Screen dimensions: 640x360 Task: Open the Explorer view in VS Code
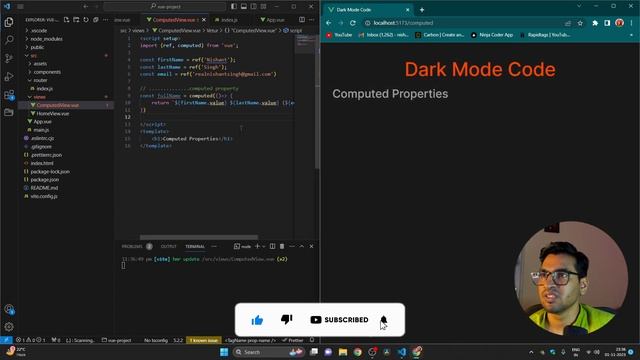coord(9,22)
